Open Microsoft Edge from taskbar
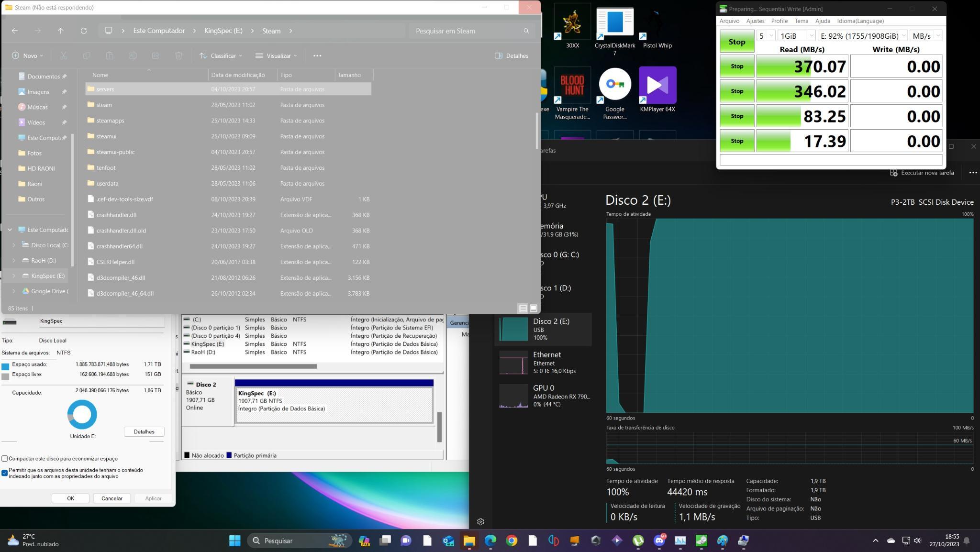Screen dimensions: 980x552 coord(490,541)
